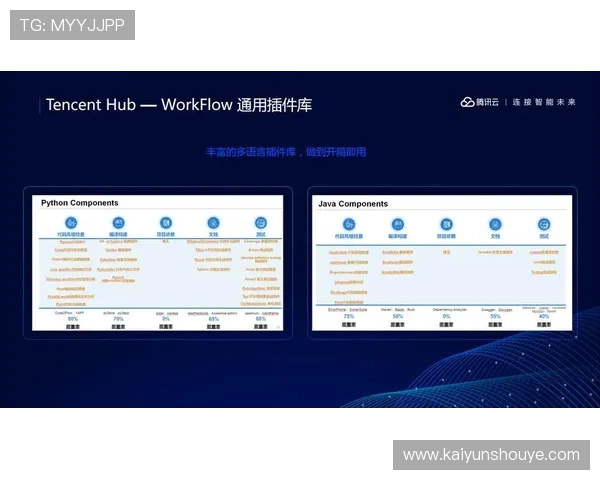The height and width of the screenshot is (480, 600).
Task: Click the 测试 label in Java panel
Action: 544,236
